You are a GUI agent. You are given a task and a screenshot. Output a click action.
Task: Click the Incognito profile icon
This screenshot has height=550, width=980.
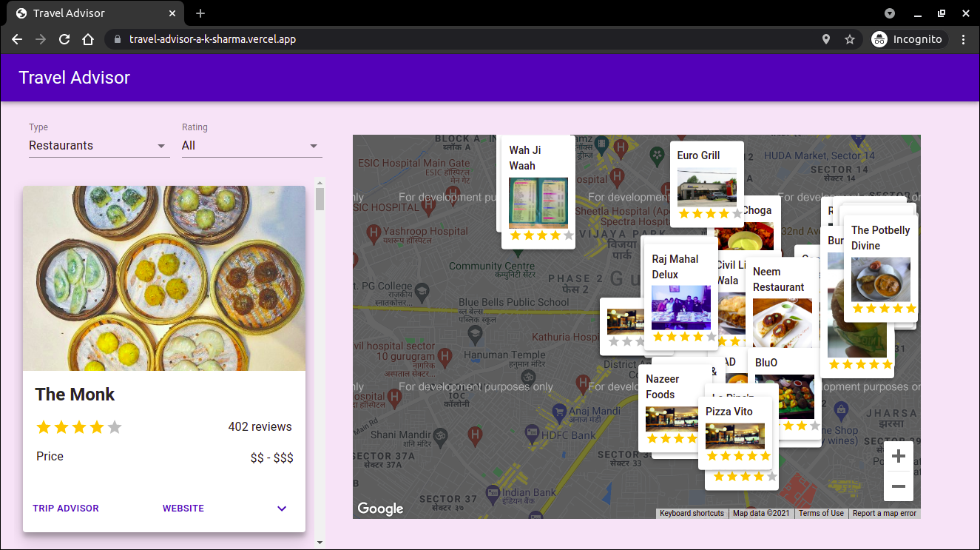(x=879, y=39)
